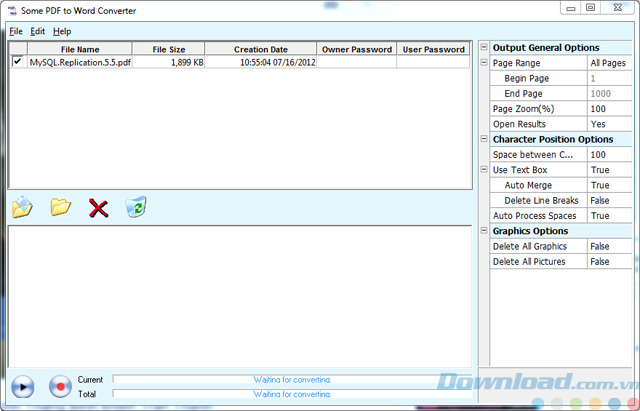The image size is (640, 411).
Task: Sort by Creation Date column header
Action: tap(261, 49)
